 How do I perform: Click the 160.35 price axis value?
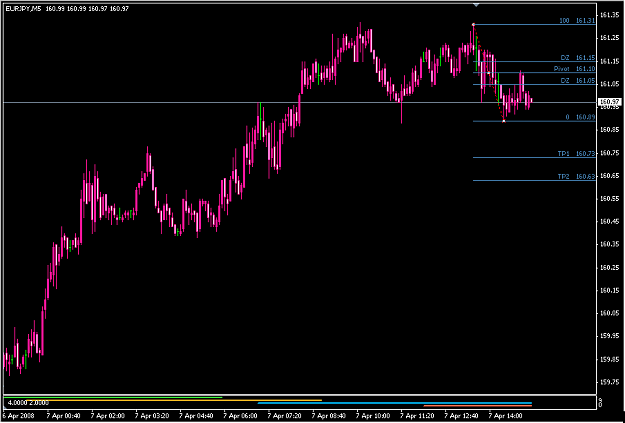pos(608,245)
